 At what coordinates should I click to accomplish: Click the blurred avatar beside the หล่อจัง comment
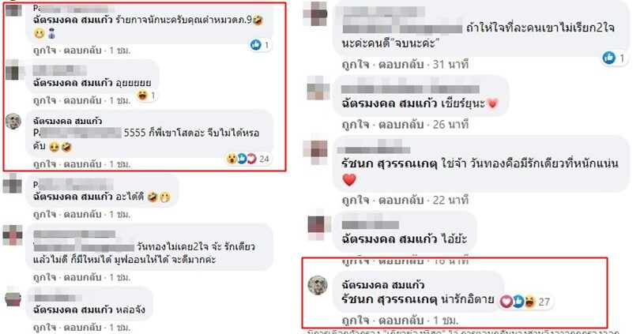click(x=13, y=298)
